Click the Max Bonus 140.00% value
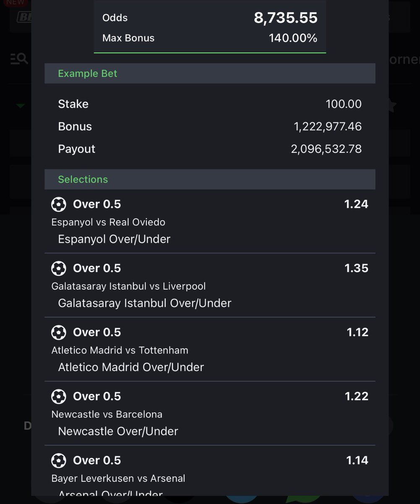 pos(293,38)
